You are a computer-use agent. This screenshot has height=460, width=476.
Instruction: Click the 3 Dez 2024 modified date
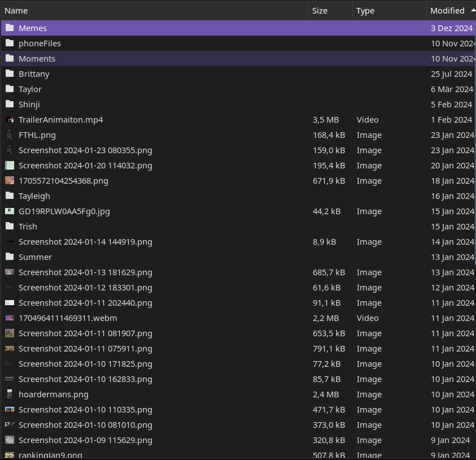tap(452, 28)
